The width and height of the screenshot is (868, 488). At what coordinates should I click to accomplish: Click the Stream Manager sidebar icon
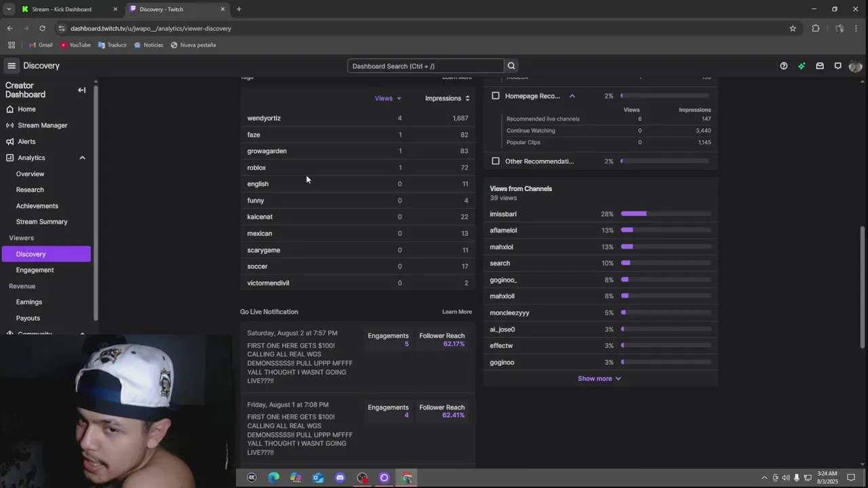[9, 125]
